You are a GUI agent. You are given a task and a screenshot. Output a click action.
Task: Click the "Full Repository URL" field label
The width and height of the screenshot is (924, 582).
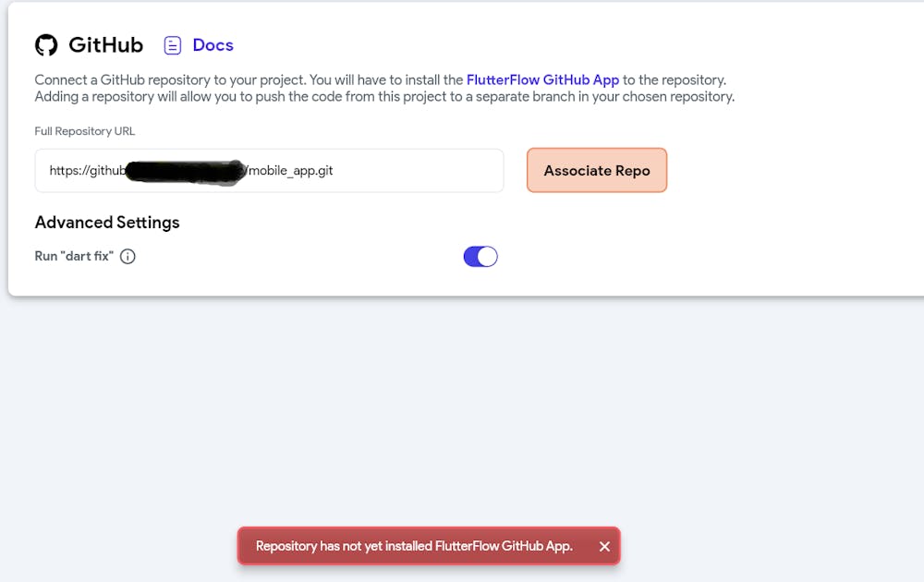85,131
